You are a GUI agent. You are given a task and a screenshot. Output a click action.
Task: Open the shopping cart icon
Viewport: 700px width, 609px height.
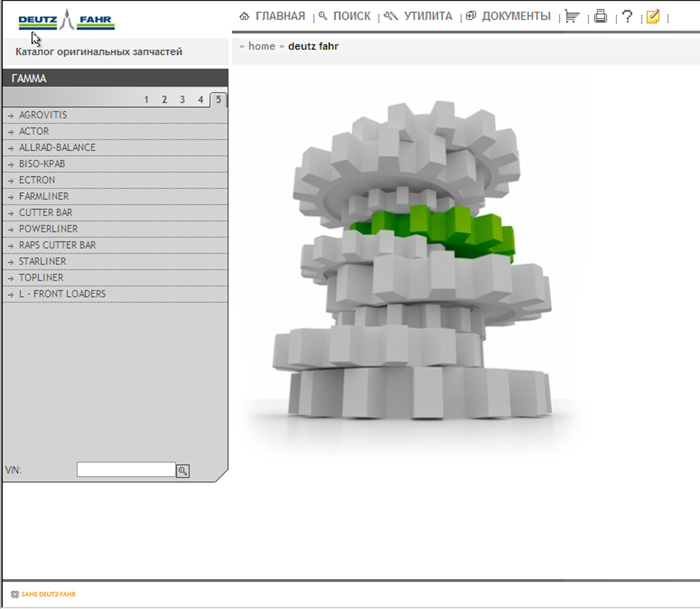point(571,17)
